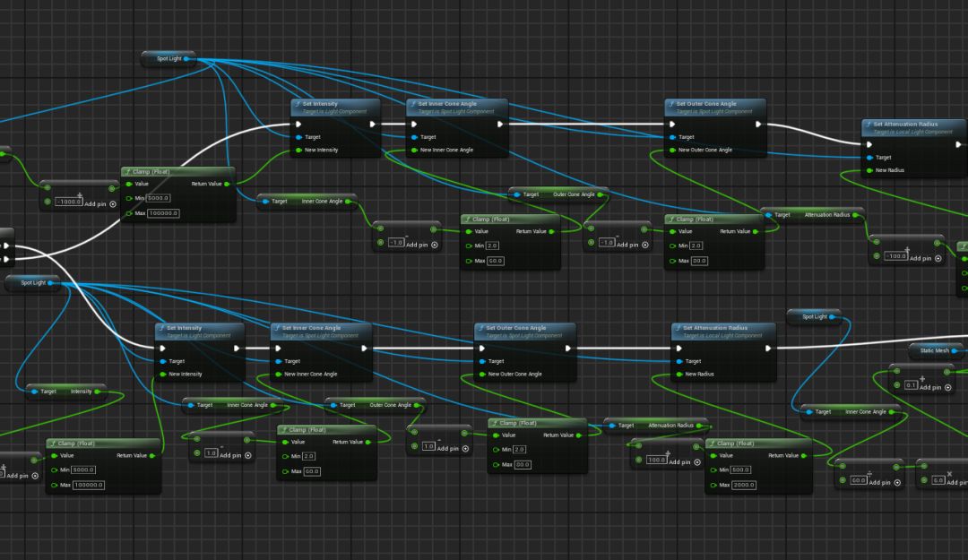Click the 100.0 value on the add node

656,460
